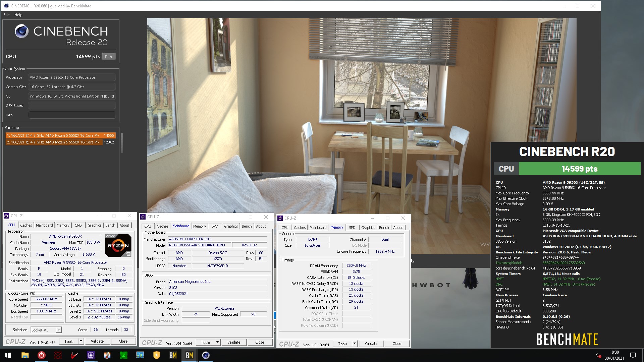The height and width of the screenshot is (362, 644).
Task: Open About tab in Mainboard CPU-Z window
Action: pyautogui.click(x=261, y=226)
